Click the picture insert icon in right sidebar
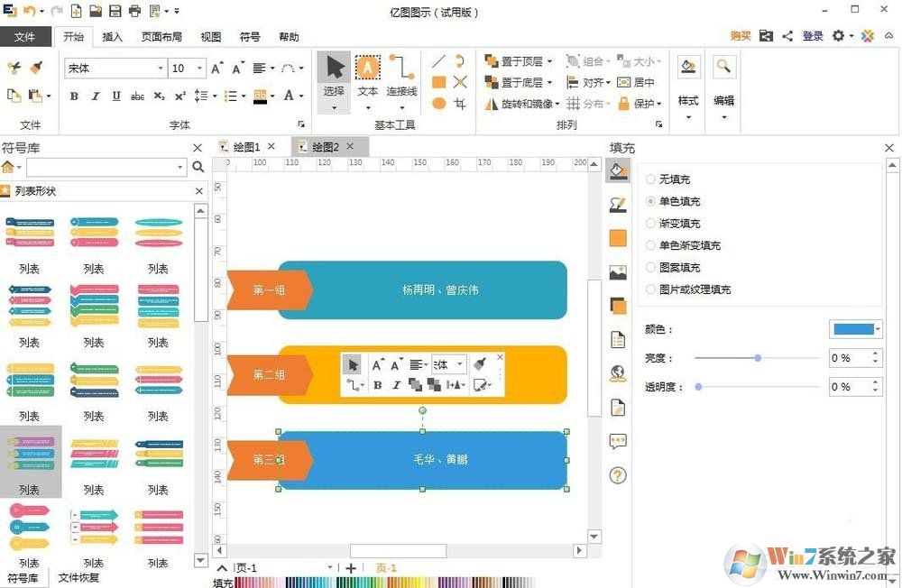902x588 pixels. point(618,271)
